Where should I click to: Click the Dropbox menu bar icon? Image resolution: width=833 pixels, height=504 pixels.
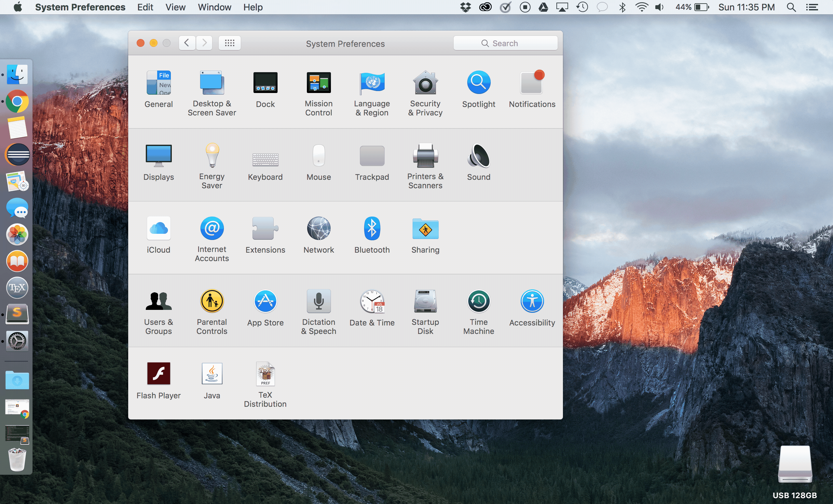click(466, 7)
